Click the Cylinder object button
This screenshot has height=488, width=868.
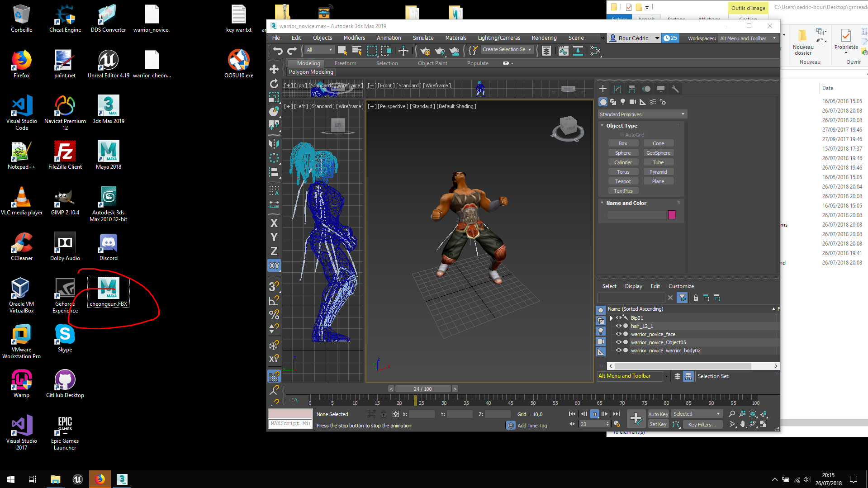click(623, 162)
